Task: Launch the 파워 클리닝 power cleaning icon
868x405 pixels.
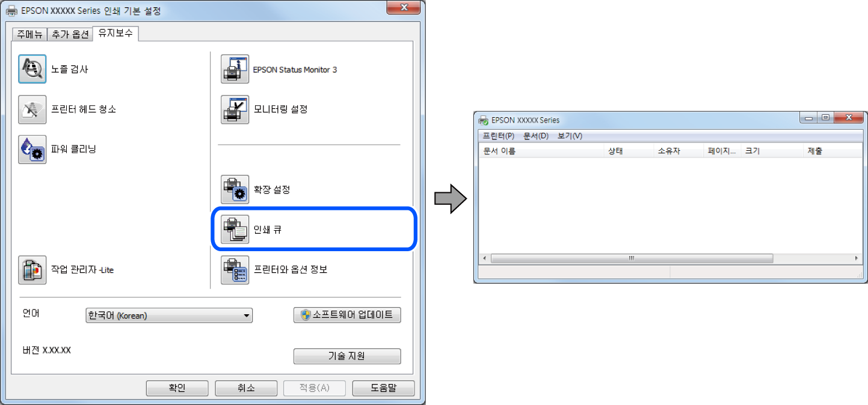Action: pos(32,150)
